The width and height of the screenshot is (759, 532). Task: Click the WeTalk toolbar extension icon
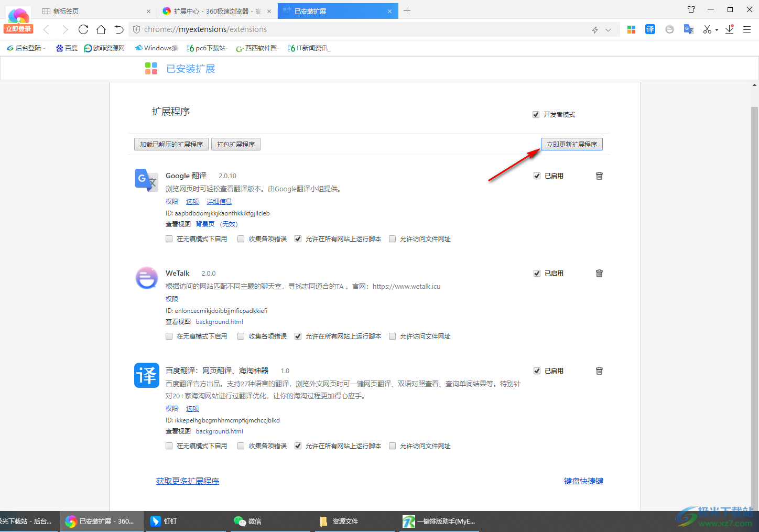[669, 29]
